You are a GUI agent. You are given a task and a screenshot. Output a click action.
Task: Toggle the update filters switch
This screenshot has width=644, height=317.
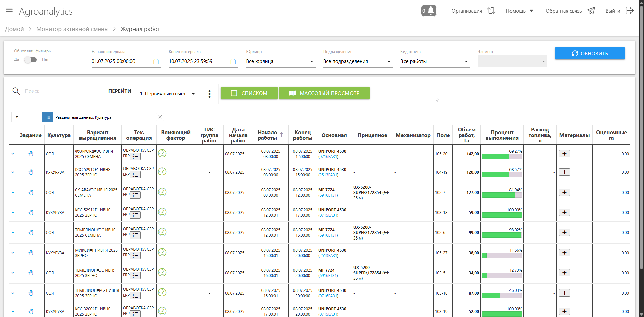31,60
